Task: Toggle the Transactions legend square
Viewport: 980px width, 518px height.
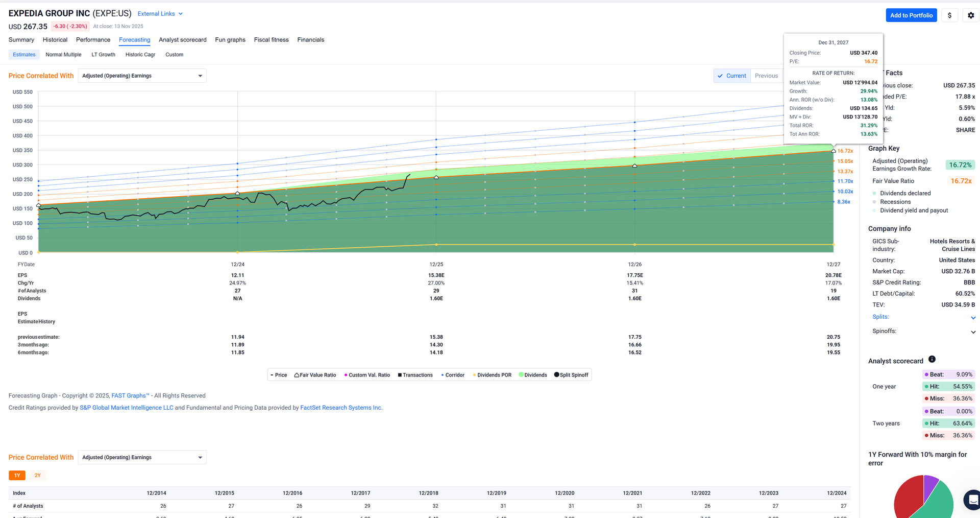Action: 400,375
